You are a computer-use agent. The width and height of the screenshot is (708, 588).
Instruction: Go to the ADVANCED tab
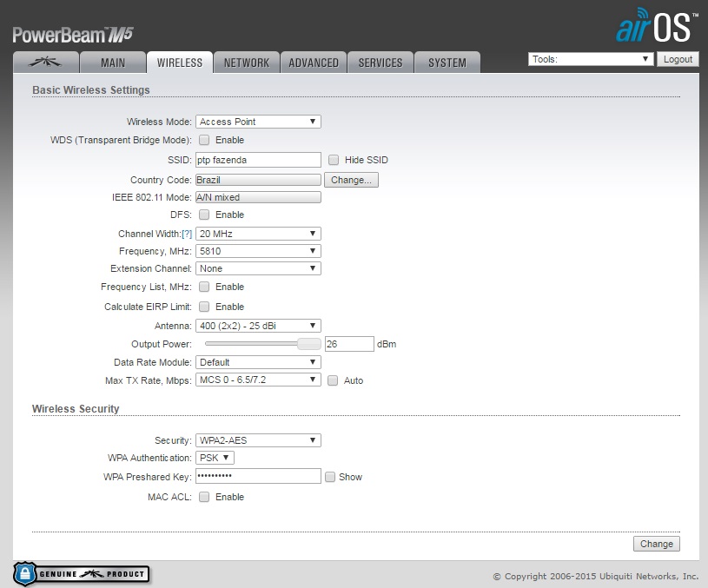click(314, 63)
